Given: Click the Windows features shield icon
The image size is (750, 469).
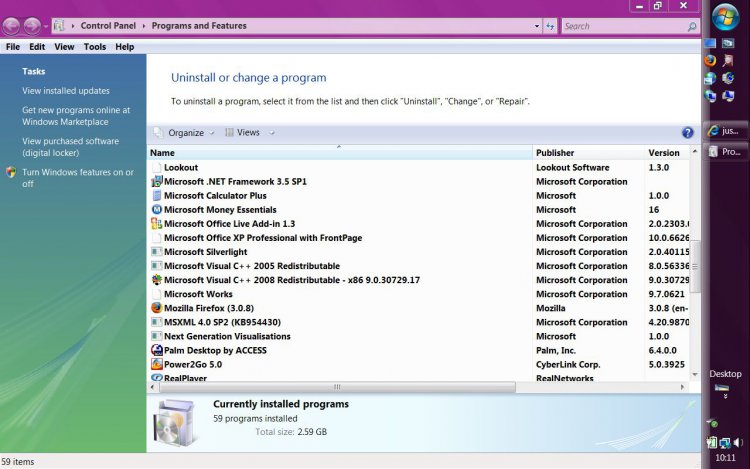Looking at the screenshot, I should 11,172.
